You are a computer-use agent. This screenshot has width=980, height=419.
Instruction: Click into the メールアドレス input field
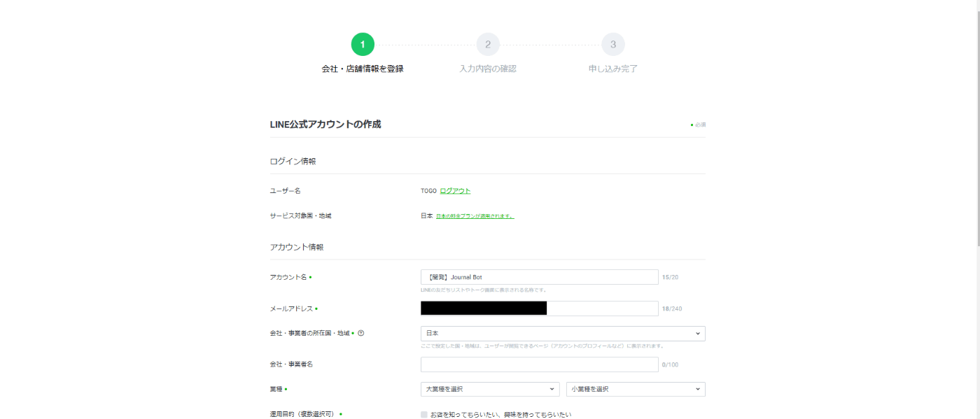539,308
